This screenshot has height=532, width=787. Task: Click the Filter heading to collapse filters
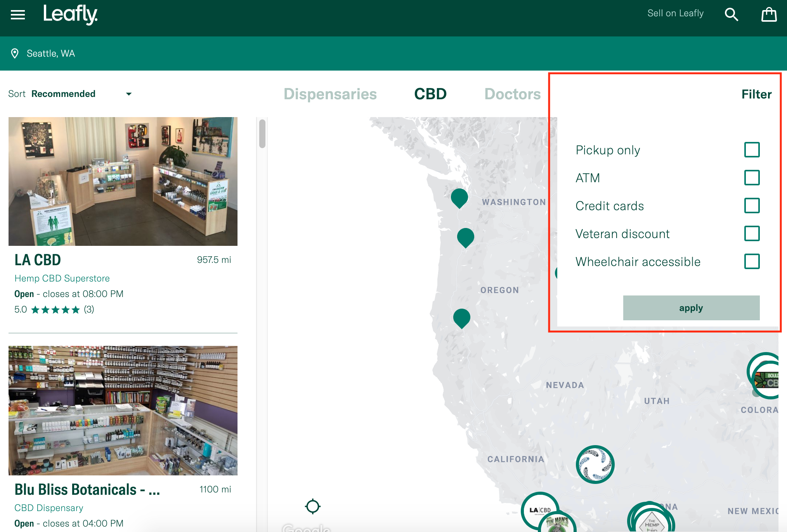(756, 94)
